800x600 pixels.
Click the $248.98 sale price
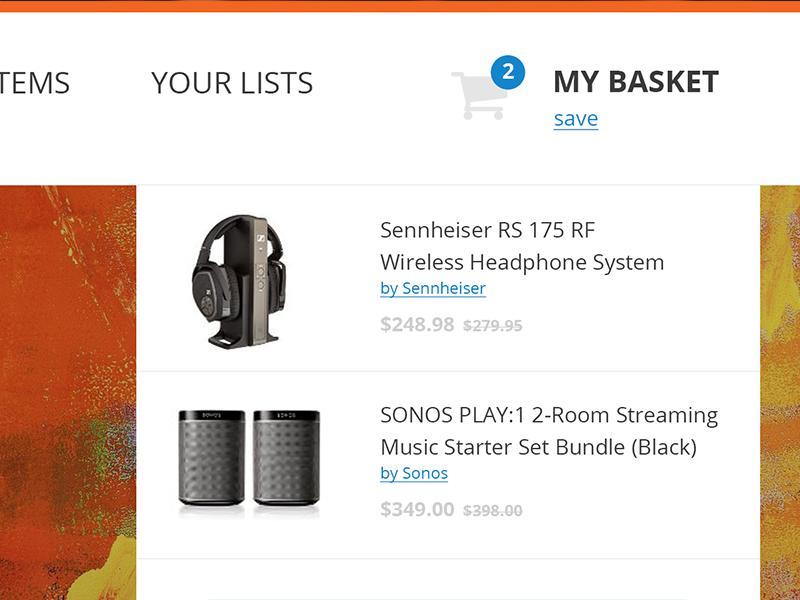pyautogui.click(x=417, y=325)
